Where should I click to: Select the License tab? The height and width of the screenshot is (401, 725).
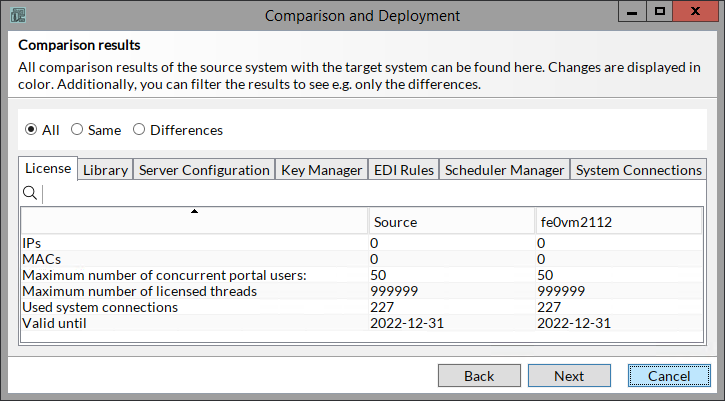click(48, 169)
